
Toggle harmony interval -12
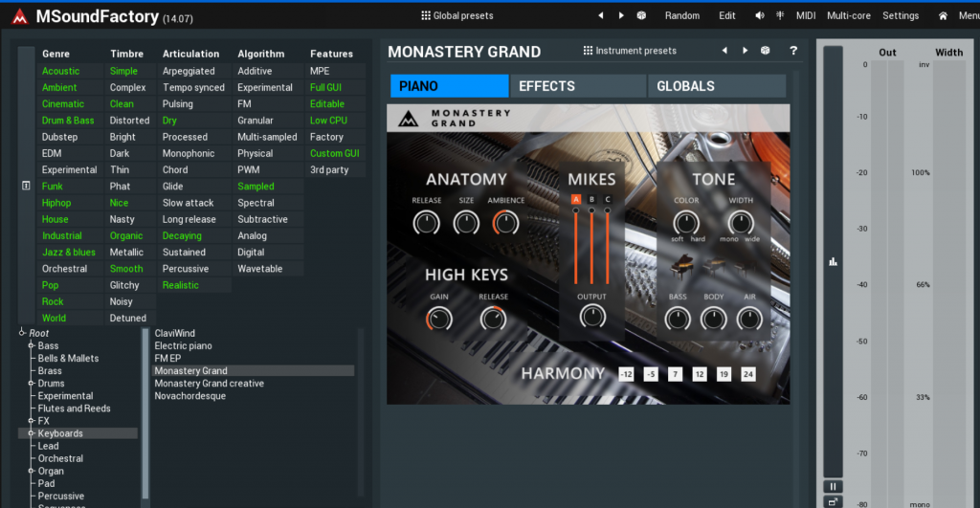pos(626,374)
